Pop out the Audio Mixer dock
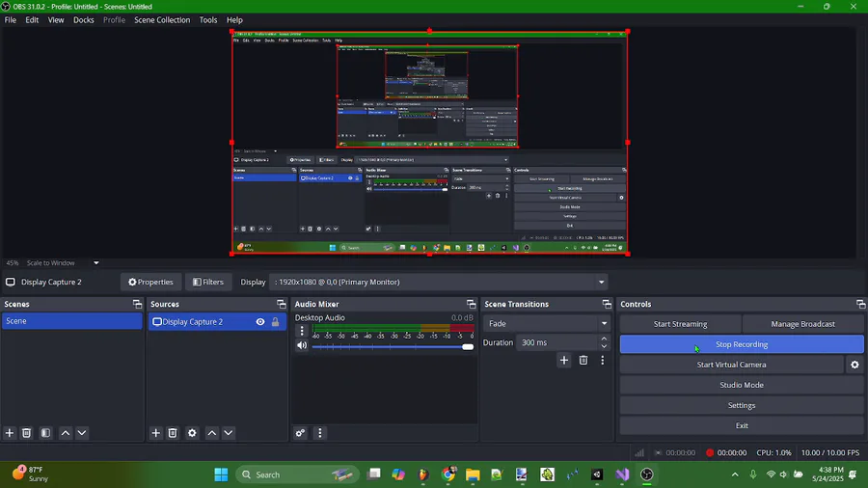This screenshot has height=488, width=868. coord(471,304)
